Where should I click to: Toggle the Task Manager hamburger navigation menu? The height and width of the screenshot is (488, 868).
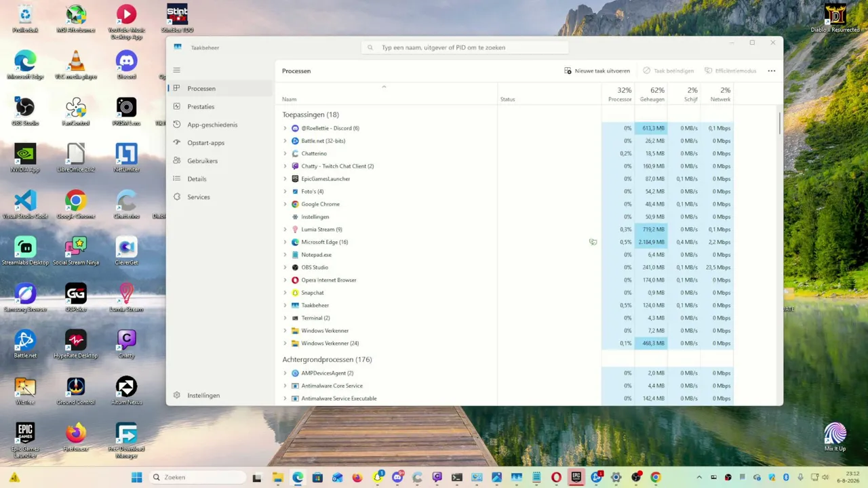(176, 70)
